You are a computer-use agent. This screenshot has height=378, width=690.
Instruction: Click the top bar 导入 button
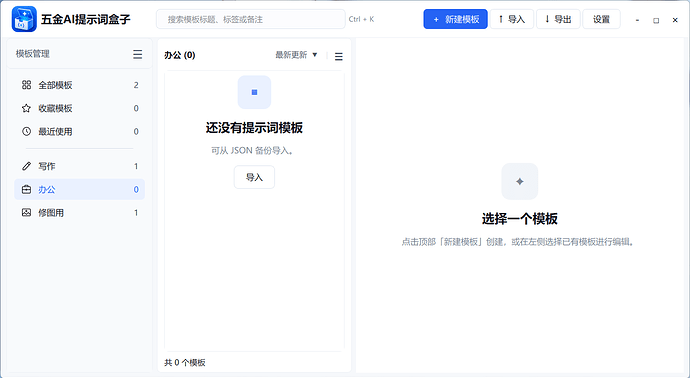coord(512,19)
